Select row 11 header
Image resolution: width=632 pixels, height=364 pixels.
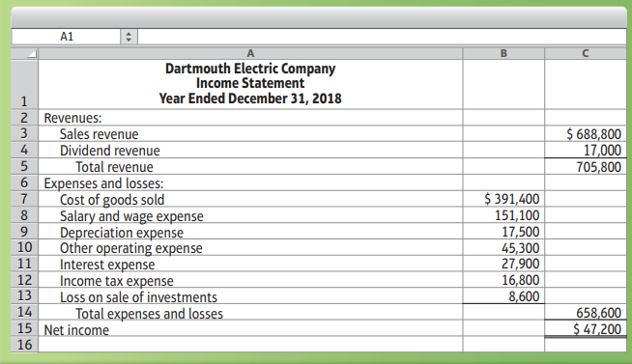[x=24, y=264]
